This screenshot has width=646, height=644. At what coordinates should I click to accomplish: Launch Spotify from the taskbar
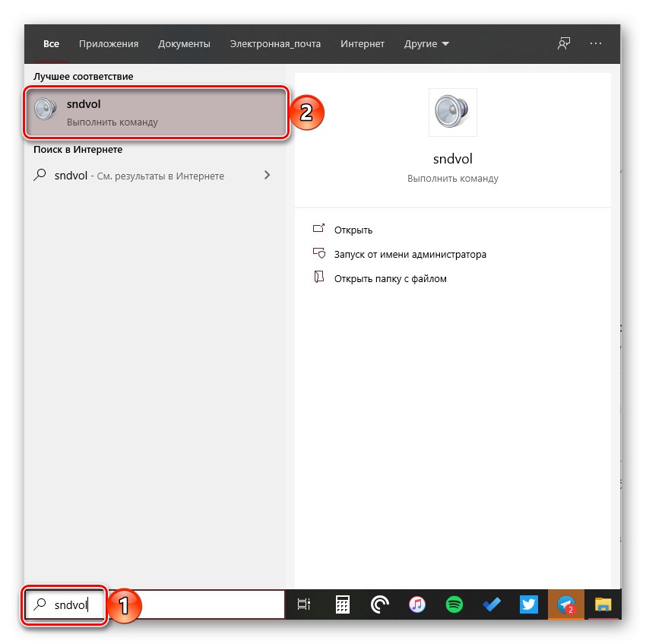(453, 604)
